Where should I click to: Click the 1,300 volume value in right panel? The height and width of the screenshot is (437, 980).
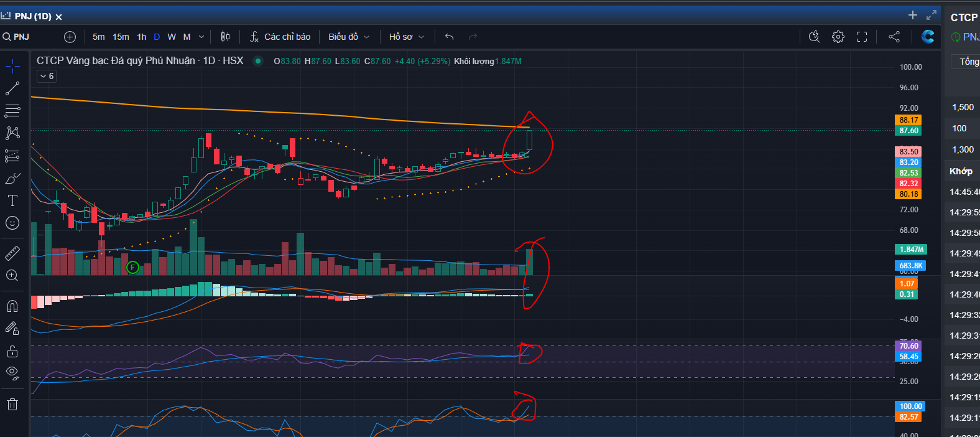pos(963,150)
